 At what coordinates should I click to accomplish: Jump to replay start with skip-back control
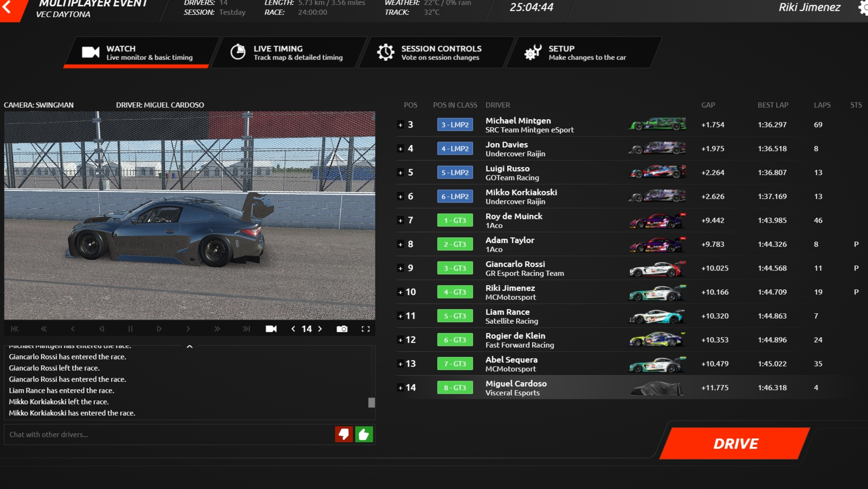(15, 329)
